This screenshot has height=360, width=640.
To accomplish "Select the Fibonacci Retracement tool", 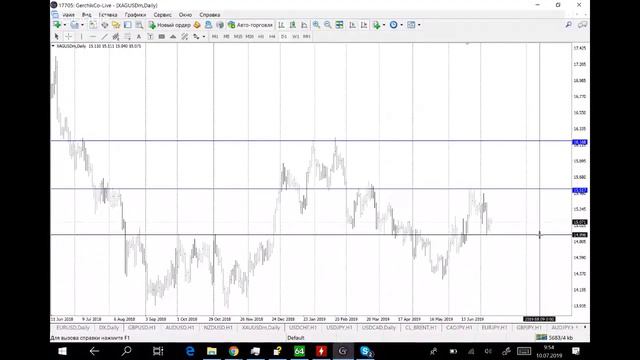I will (128, 36).
